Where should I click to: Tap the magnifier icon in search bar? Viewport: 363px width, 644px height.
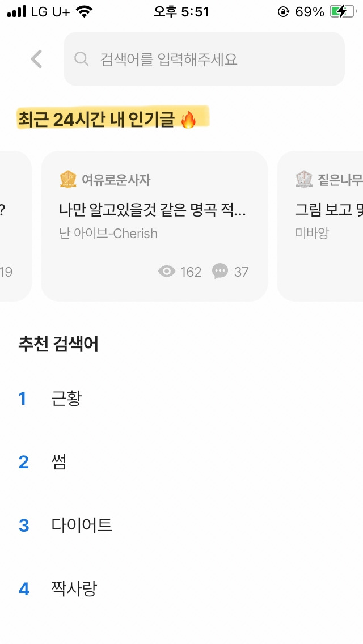[x=82, y=59]
